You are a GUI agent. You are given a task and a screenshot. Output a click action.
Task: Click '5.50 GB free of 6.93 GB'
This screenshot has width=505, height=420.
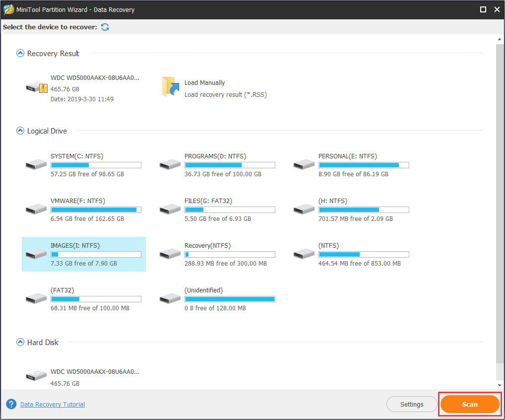coord(218,219)
